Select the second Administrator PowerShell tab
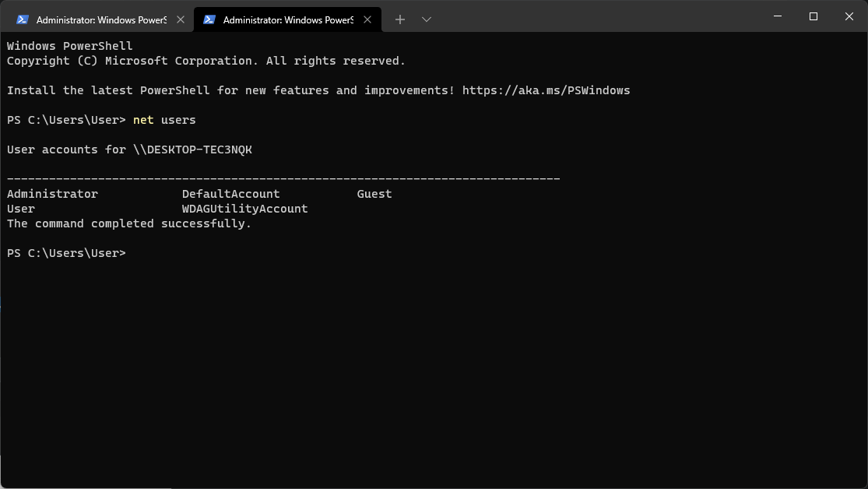The image size is (868, 489). (x=287, y=19)
